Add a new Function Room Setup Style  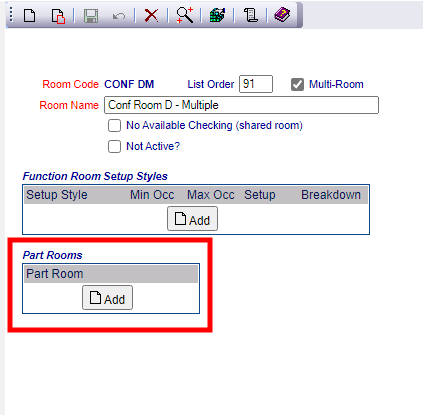tap(192, 219)
